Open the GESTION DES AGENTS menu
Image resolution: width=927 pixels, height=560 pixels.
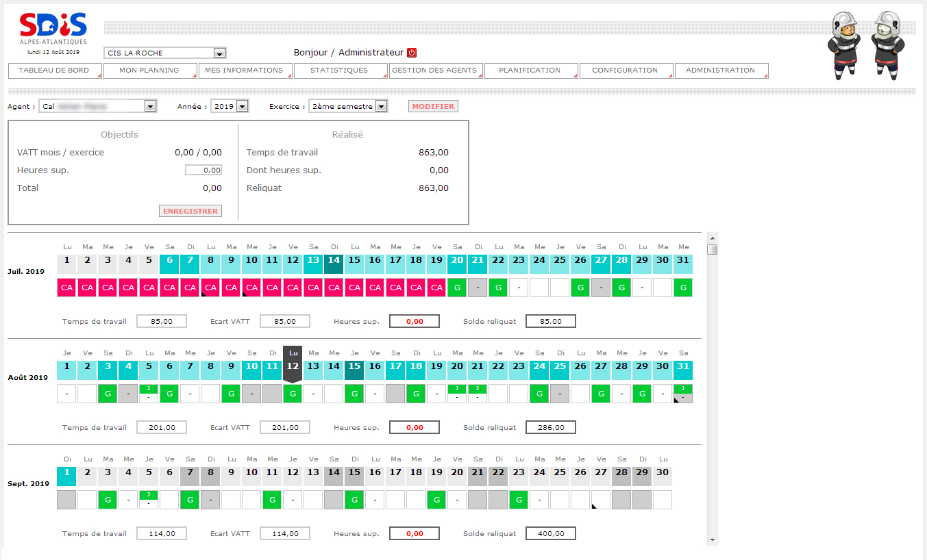[436, 71]
